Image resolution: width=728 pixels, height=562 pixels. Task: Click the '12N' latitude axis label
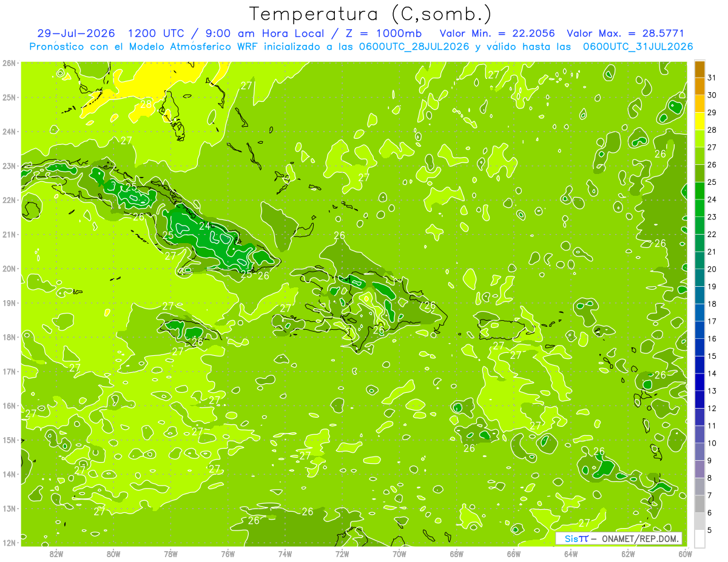pyautogui.click(x=9, y=543)
